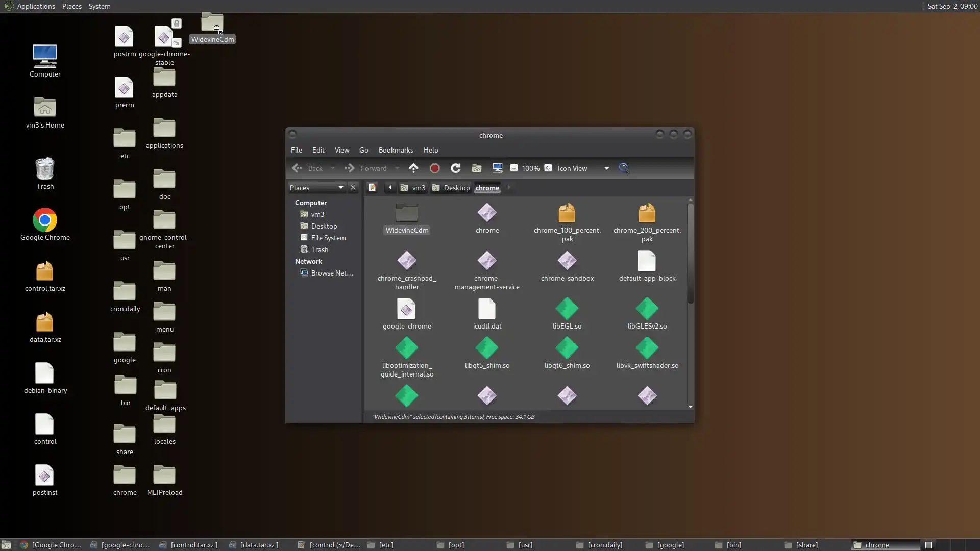Click the Search magnifier icon

[623, 168]
